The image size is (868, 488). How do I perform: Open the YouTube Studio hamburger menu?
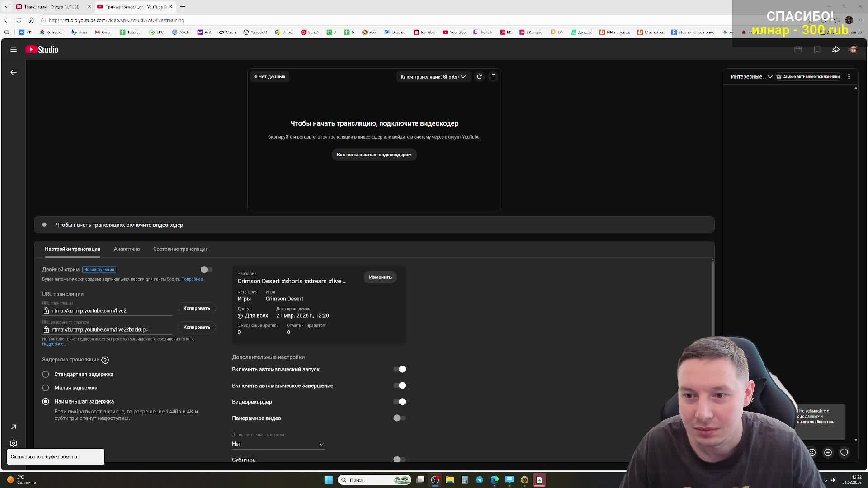pos(14,50)
